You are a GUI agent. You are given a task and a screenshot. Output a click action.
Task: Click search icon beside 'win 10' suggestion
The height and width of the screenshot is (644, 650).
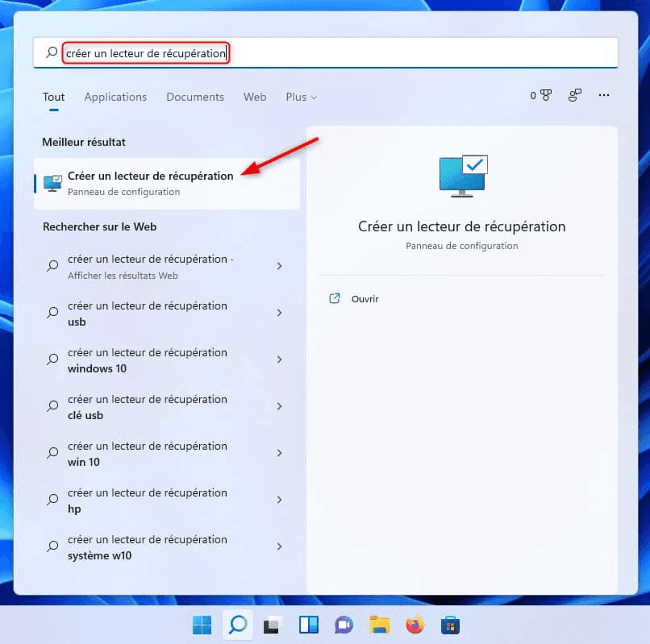[x=52, y=452]
